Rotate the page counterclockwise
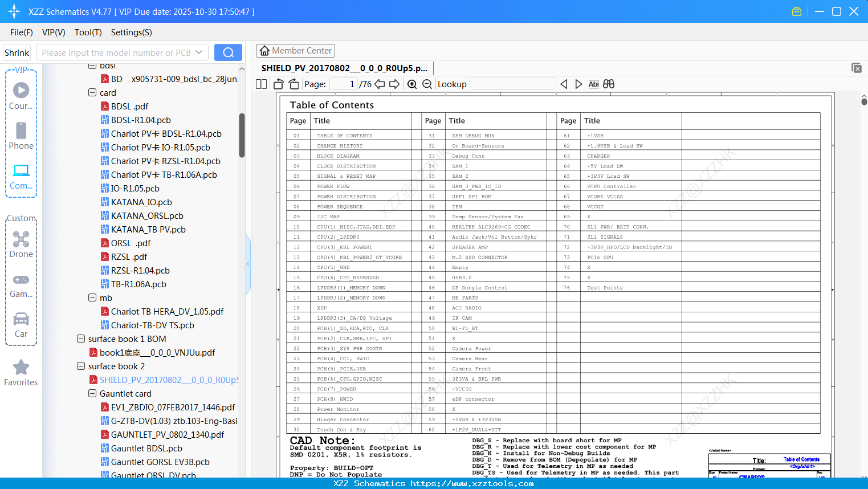 (x=278, y=84)
